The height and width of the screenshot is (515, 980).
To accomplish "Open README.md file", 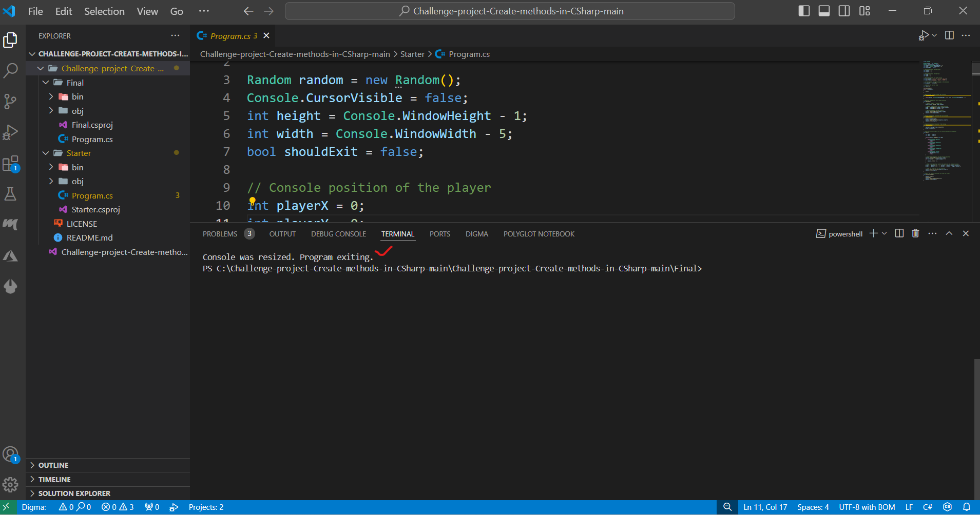I will pos(89,237).
